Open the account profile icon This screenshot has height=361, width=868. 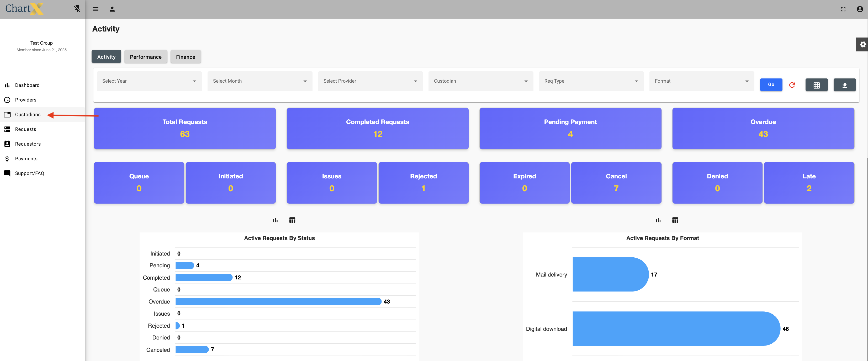pyautogui.click(x=860, y=9)
